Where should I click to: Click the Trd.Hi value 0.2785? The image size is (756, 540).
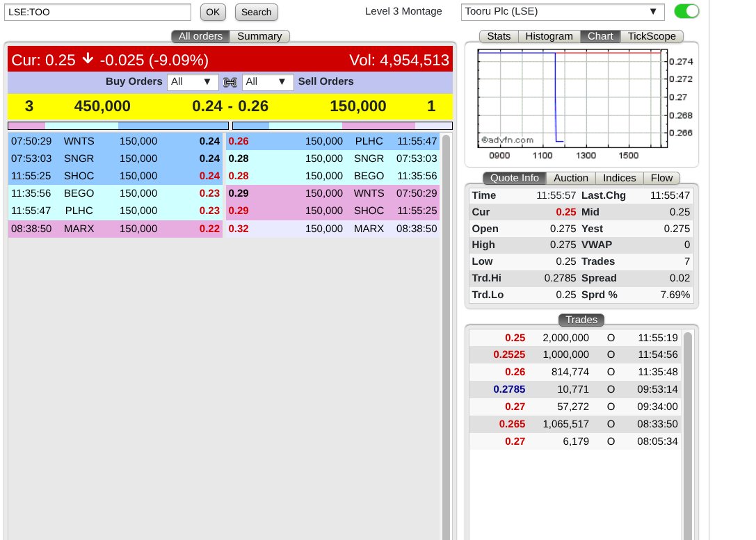[560, 278]
